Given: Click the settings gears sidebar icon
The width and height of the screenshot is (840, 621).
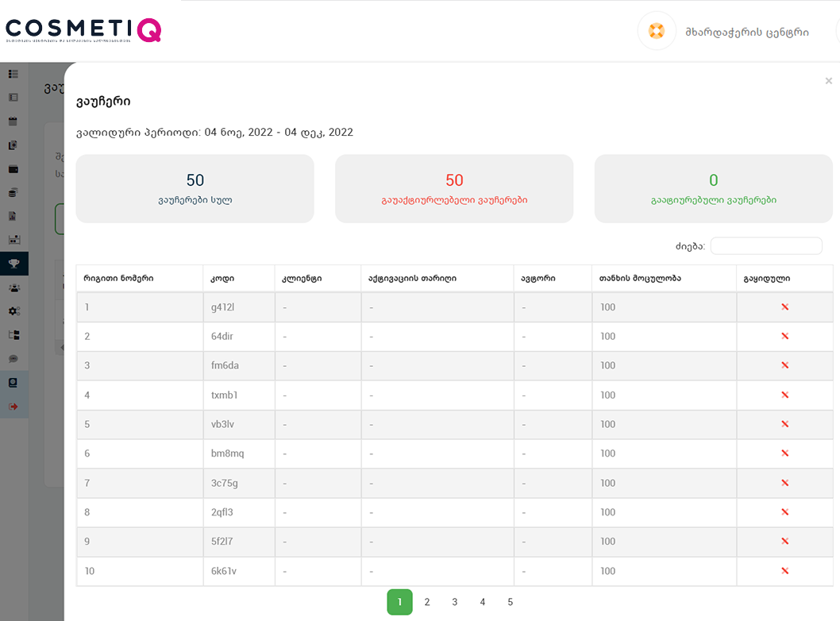Looking at the screenshot, I should 13,311.
